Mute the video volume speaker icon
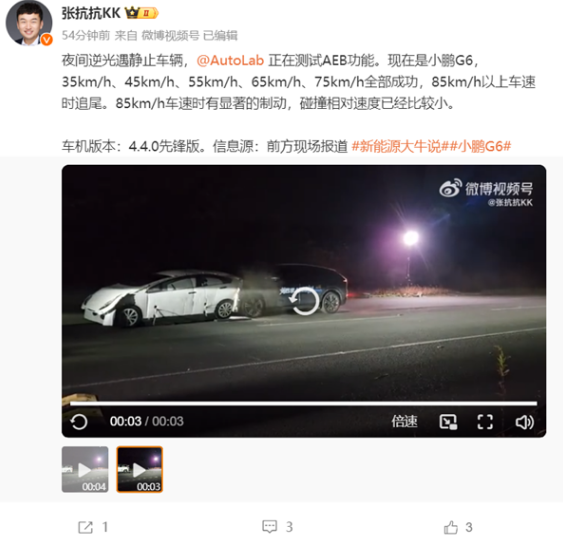The image size is (563, 541). [525, 422]
